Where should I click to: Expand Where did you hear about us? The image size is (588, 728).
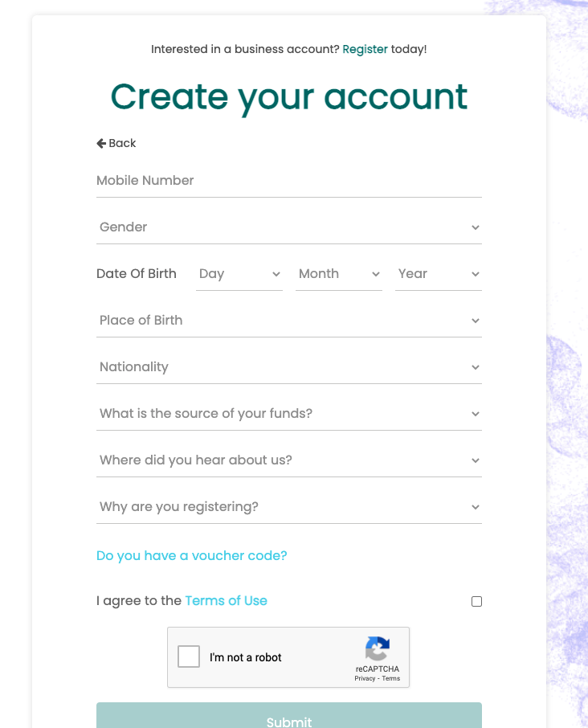pyautogui.click(x=289, y=460)
